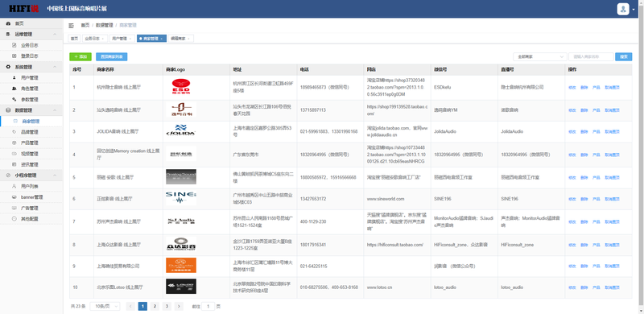
Task: Click 产品 for JOLIDA音响 row
Action: click(x=597, y=131)
